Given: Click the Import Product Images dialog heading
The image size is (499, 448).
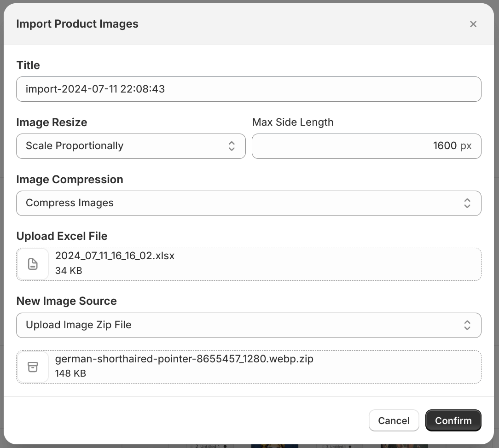Looking at the screenshot, I should (77, 24).
